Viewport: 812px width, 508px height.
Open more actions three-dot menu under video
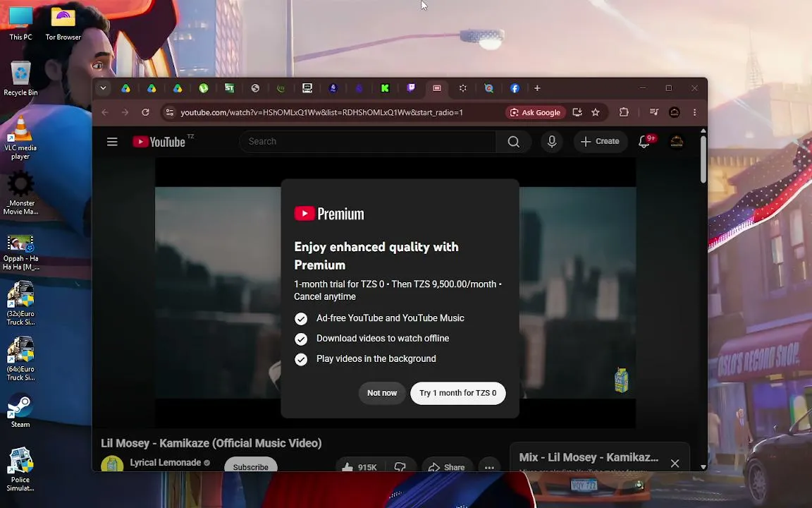tap(489, 466)
